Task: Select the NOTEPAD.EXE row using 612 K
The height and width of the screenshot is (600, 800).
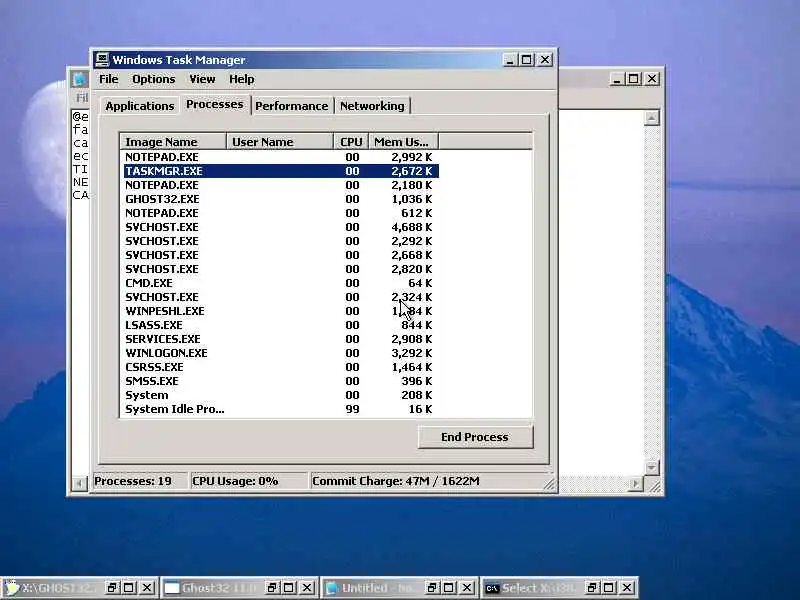Action: [280, 213]
